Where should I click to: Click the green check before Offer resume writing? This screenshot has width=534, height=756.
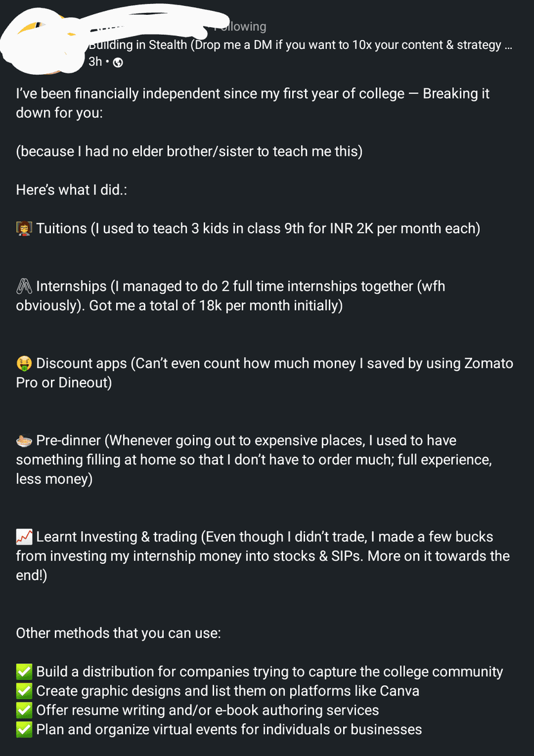(x=24, y=710)
